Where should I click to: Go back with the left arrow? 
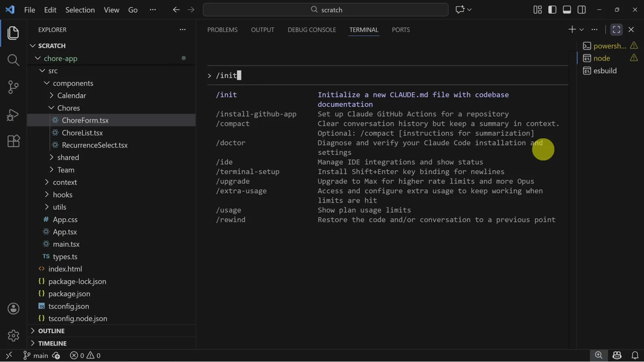tap(176, 10)
